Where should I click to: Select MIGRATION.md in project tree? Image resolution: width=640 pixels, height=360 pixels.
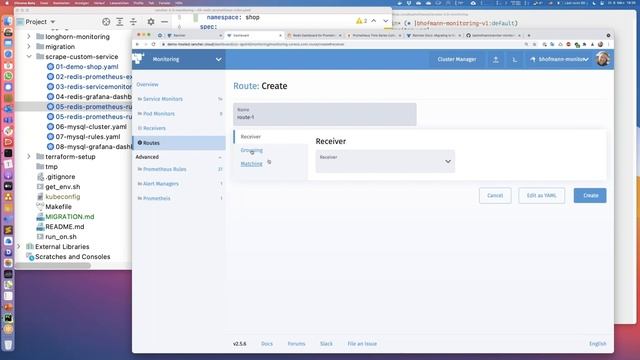click(65, 217)
